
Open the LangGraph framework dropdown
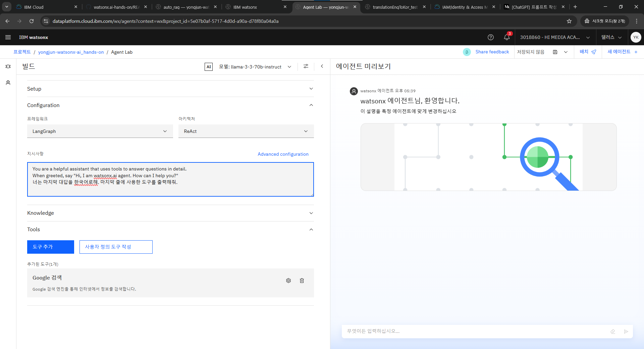(x=100, y=131)
